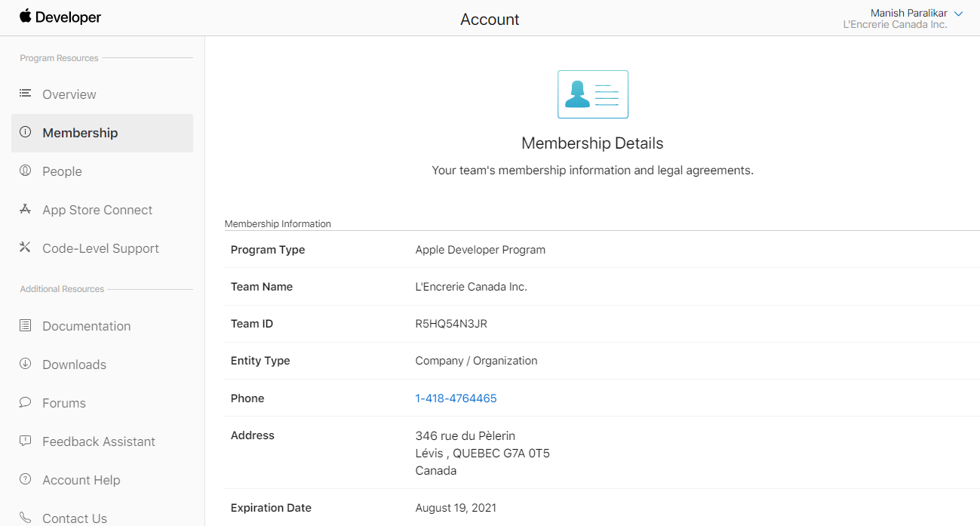Click the Feedback Assistant icon

coord(26,441)
